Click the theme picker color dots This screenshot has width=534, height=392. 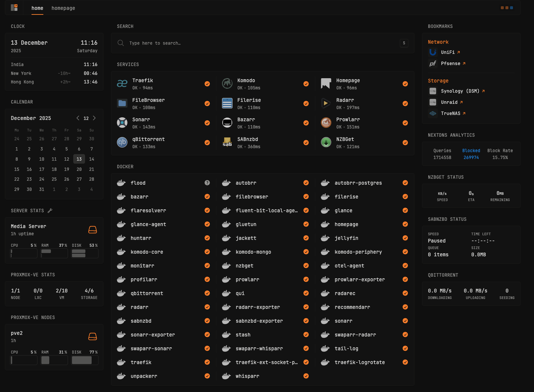pyautogui.click(x=507, y=8)
